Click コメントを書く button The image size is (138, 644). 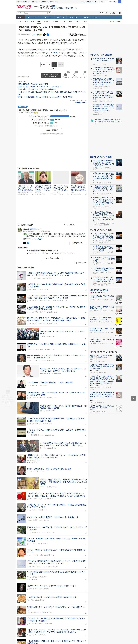point(69,225)
